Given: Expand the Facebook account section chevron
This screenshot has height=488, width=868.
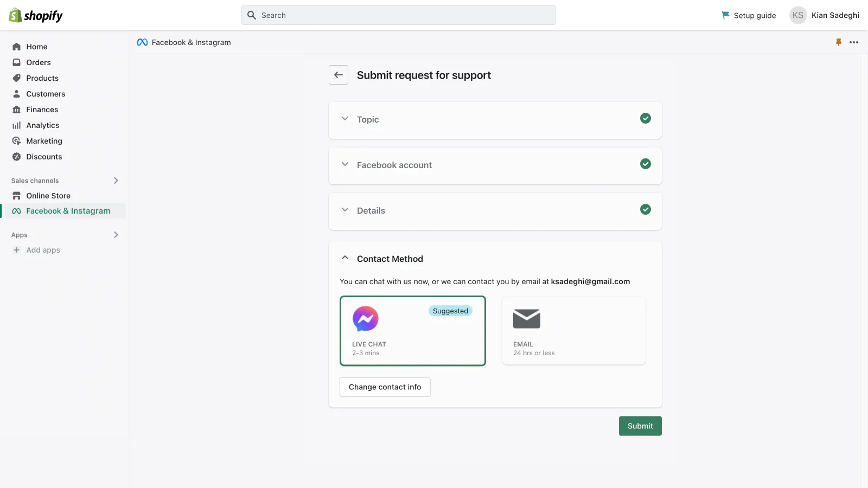Looking at the screenshot, I should (345, 164).
